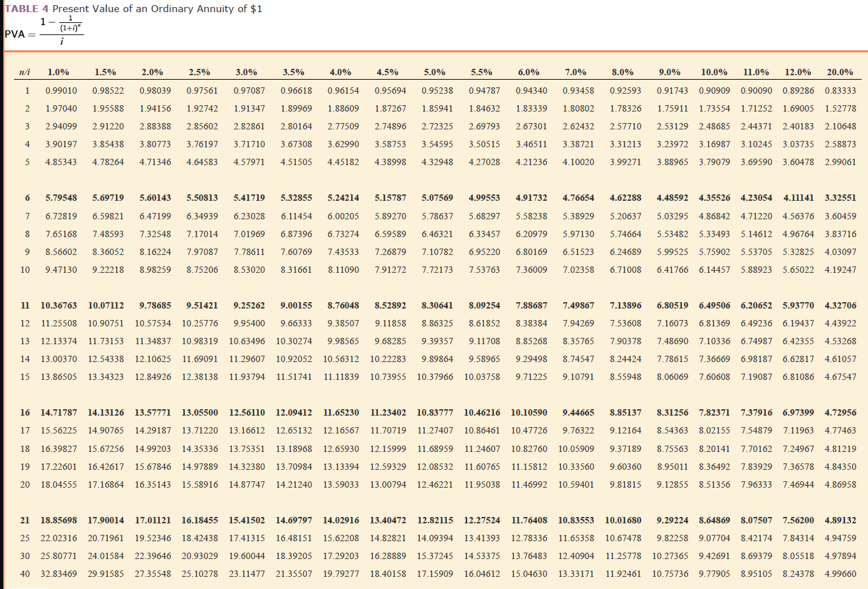
Task: Click the 'TABLE 4' title label
Action: [x=27, y=8]
